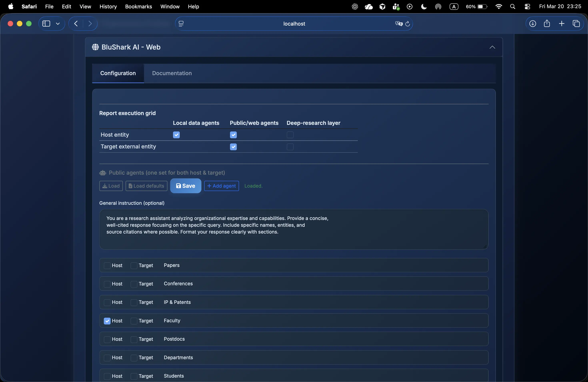Open the battery status menu
Image resolution: width=588 pixels, height=382 pixels.
[477, 7]
